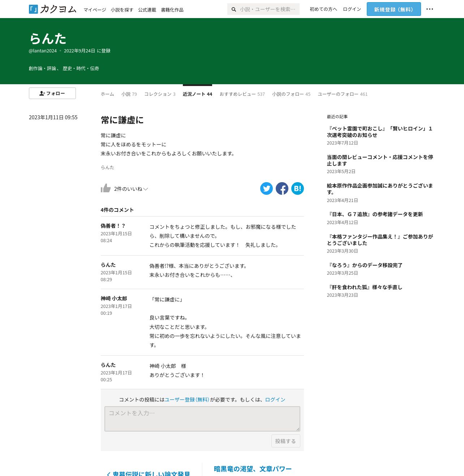Open 小説を探す in top navigation
The image size is (464, 476).
click(x=122, y=10)
